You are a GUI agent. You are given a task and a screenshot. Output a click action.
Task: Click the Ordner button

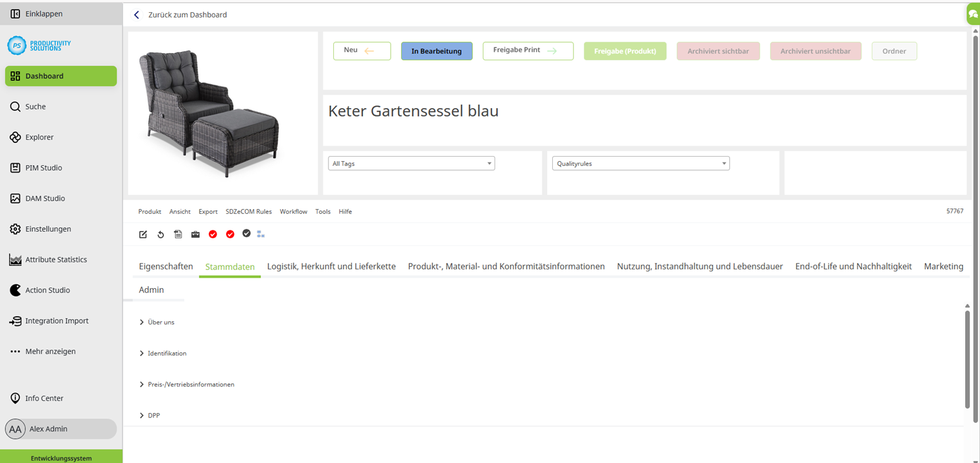point(894,51)
